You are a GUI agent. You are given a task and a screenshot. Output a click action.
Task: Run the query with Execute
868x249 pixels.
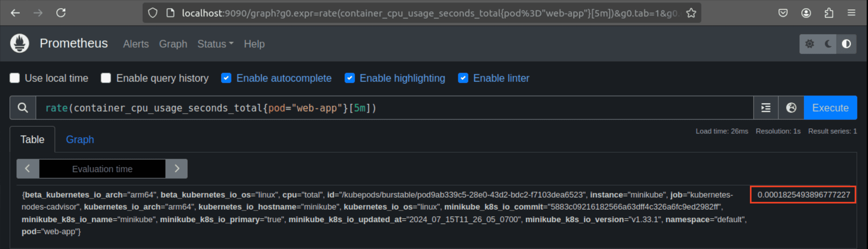pyautogui.click(x=830, y=108)
